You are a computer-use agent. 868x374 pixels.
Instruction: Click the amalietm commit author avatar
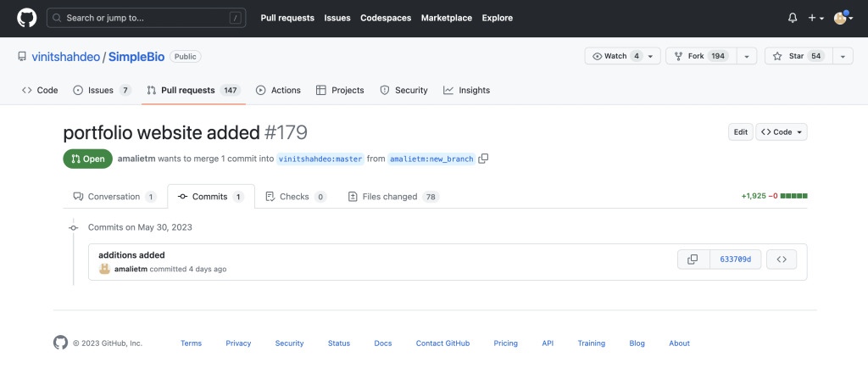(104, 269)
